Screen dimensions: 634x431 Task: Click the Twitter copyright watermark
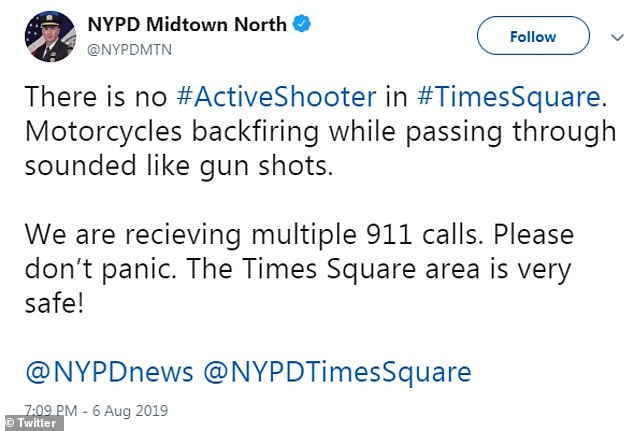(x=33, y=423)
